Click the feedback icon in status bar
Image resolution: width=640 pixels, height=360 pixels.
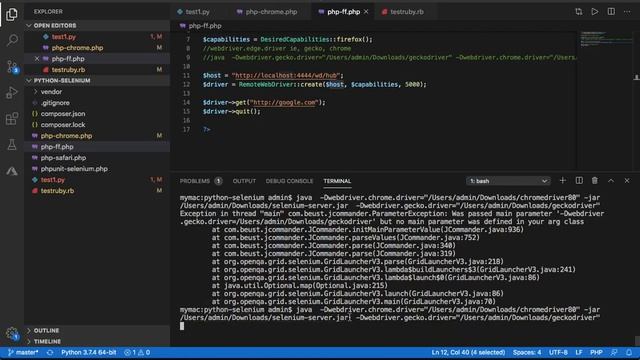point(614,352)
